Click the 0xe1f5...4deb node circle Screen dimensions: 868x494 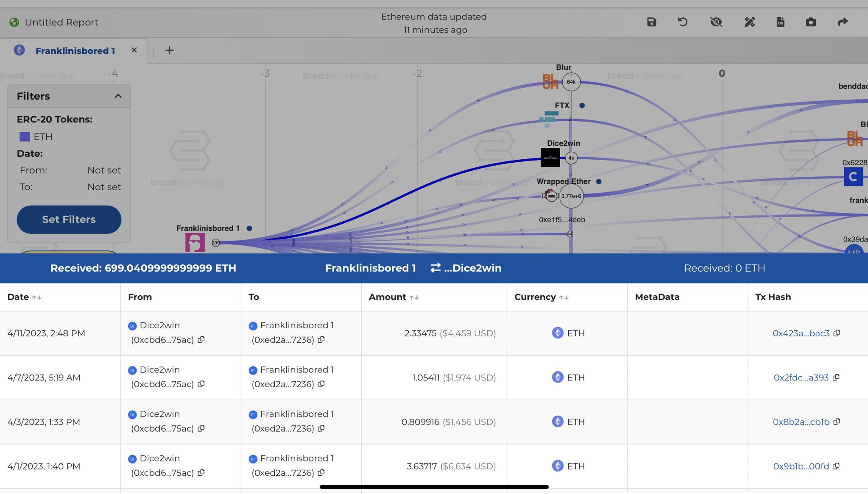pos(569,234)
